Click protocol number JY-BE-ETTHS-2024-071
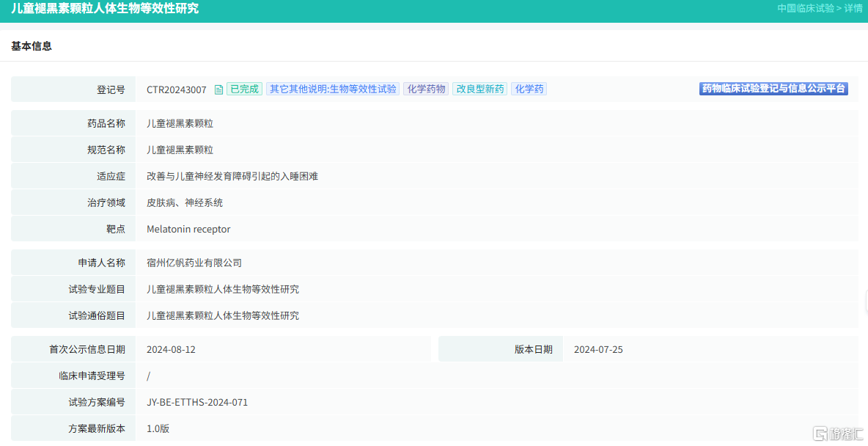Image resolution: width=868 pixels, height=446 pixels. click(x=197, y=403)
